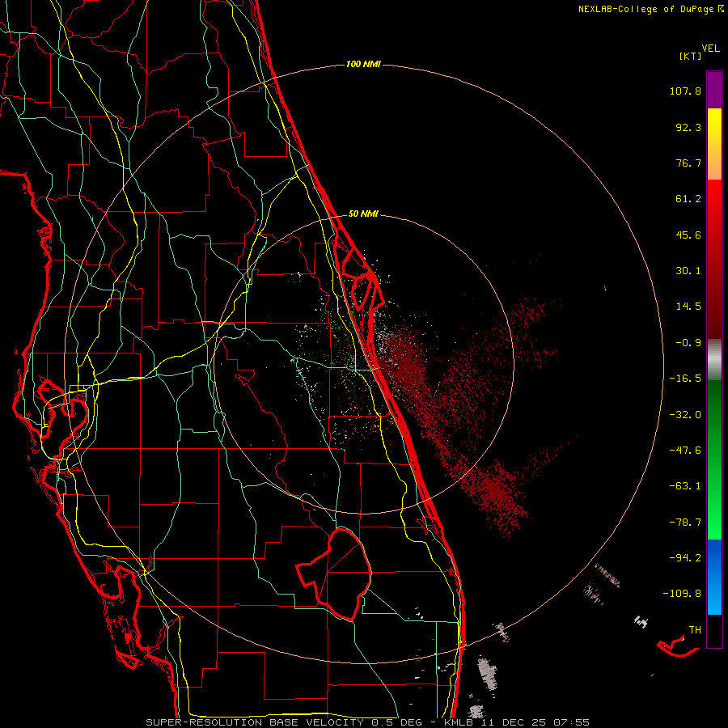Viewport: 728px width, 728px height.
Task: Click the -78.7 legend value
Action: (x=685, y=523)
